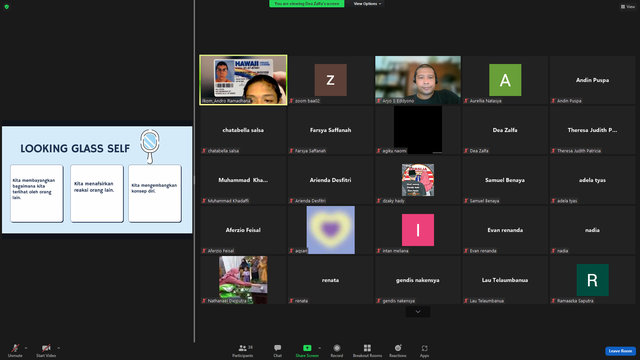The height and width of the screenshot is (360, 640).
Task: Click the LOOKING GLASS SELF slide title
Action: click(75, 149)
